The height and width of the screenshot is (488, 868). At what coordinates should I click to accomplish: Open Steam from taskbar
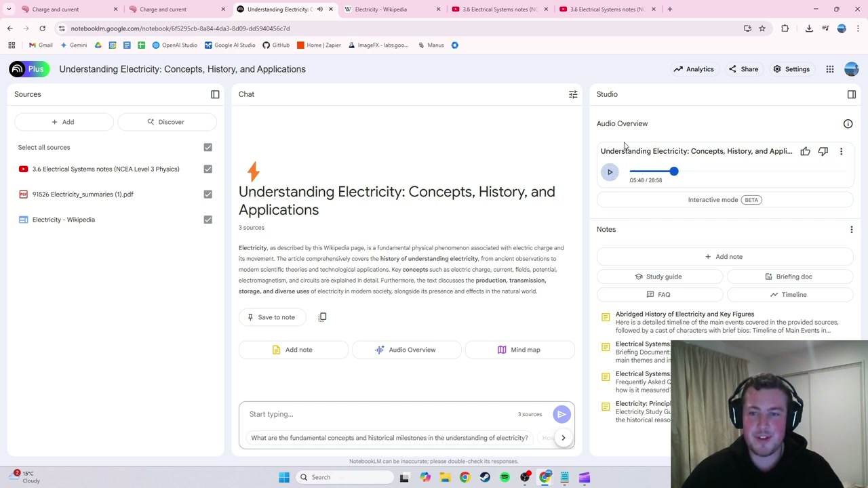[485, 477]
